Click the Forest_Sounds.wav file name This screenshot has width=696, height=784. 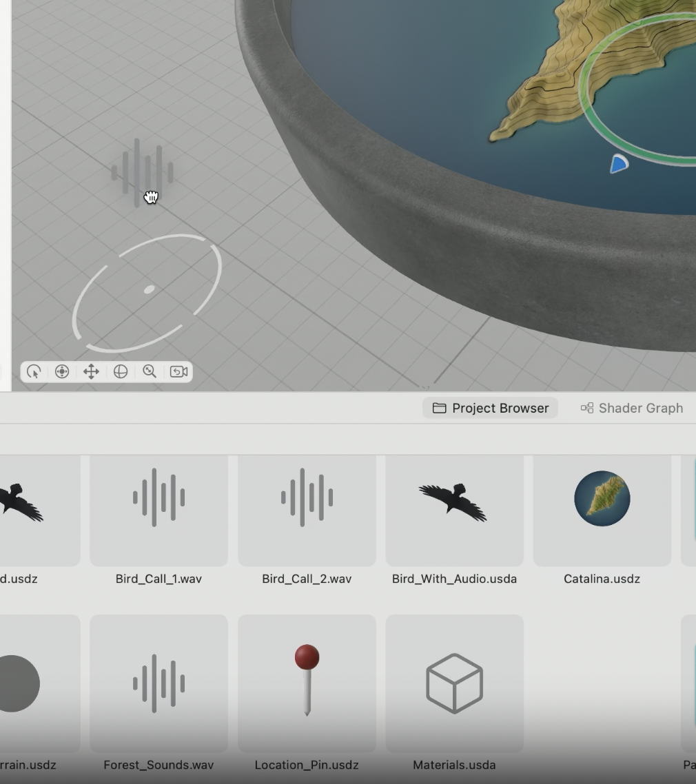coord(158,765)
